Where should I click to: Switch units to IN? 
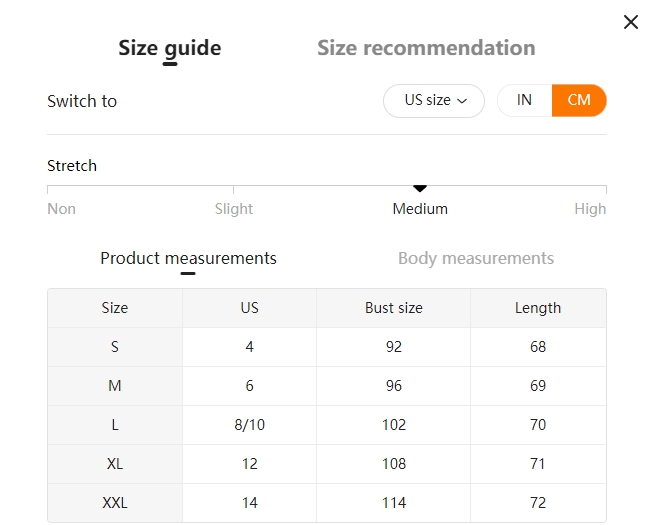[524, 101]
